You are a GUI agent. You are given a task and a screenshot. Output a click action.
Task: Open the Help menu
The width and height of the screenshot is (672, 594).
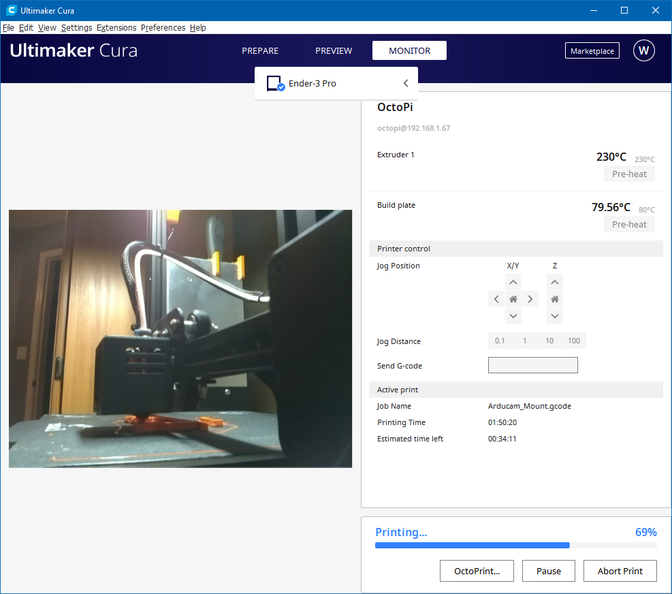pyautogui.click(x=198, y=28)
